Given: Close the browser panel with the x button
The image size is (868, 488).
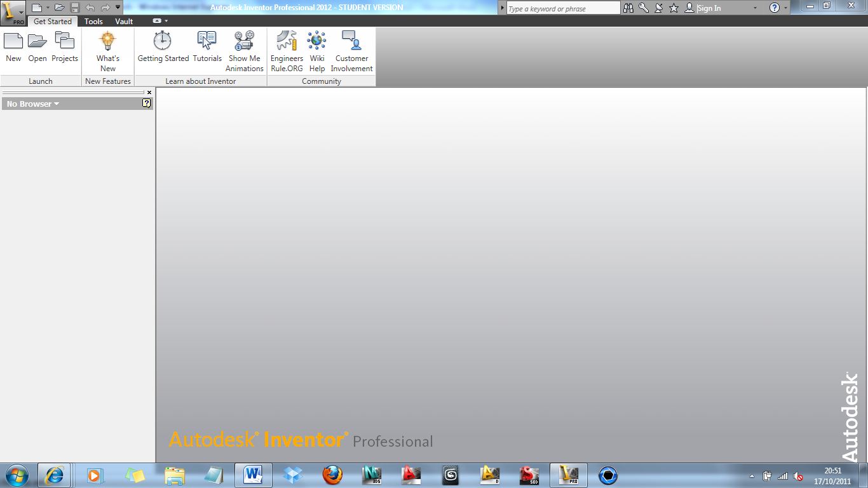Looking at the screenshot, I should [149, 92].
